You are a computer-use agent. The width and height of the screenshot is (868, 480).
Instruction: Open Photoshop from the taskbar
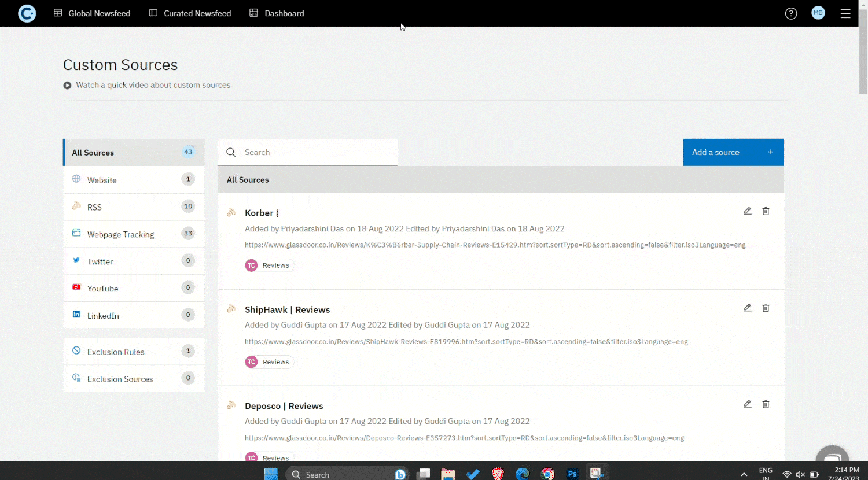[x=572, y=474]
